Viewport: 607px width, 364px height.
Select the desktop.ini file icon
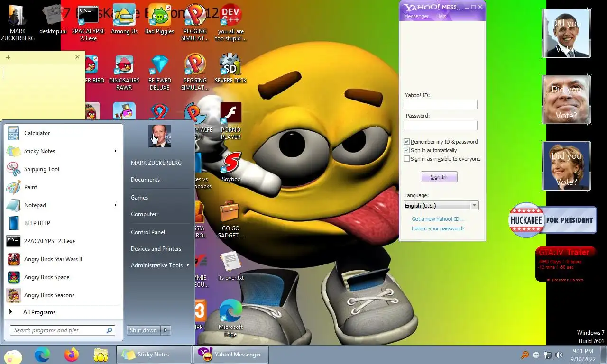click(53, 20)
